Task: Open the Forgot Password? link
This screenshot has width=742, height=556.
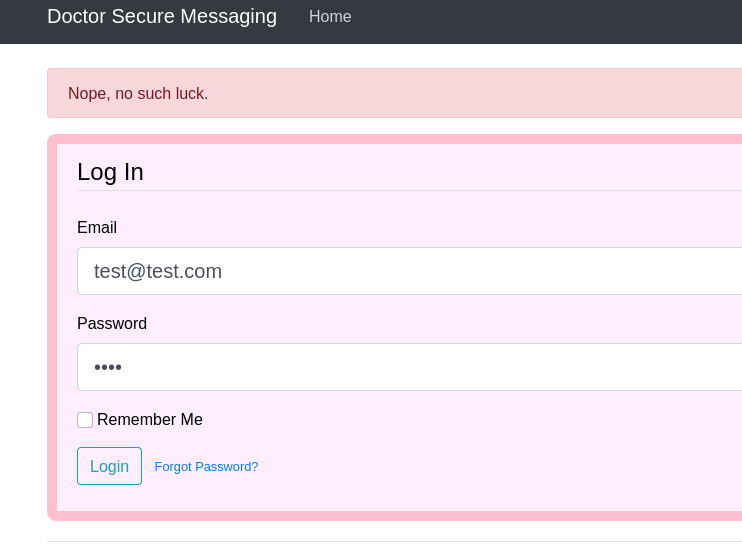Action: click(206, 467)
